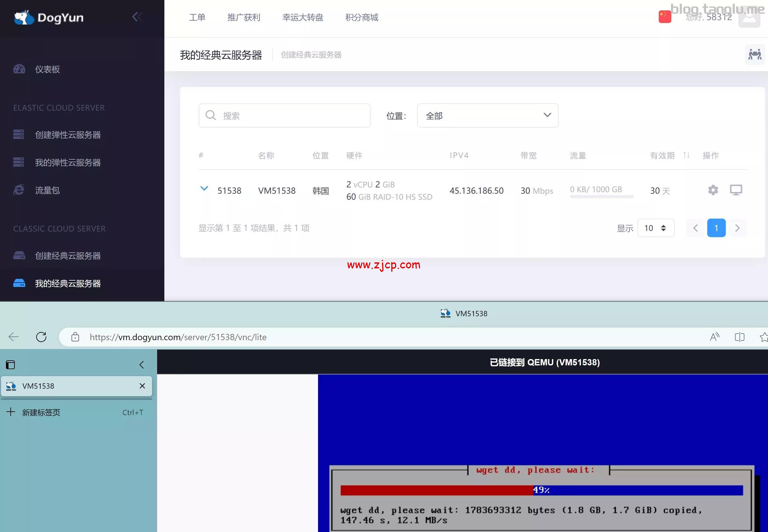
Task: Click the DogYun logo
Action: tap(48, 17)
